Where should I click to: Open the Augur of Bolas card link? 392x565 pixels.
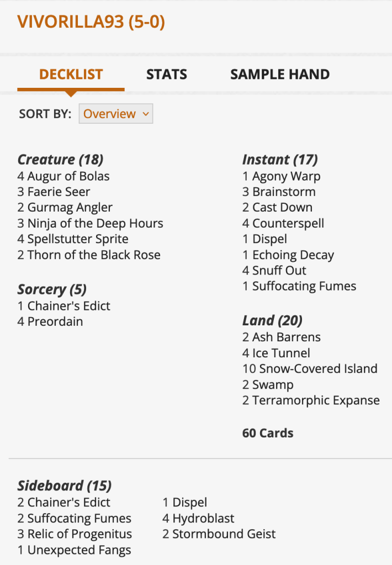68,176
